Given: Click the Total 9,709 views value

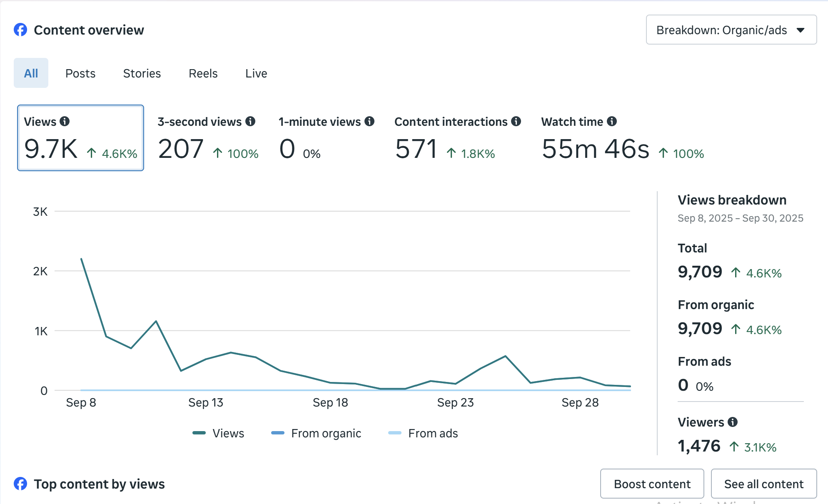Looking at the screenshot, I should [700, 272].
